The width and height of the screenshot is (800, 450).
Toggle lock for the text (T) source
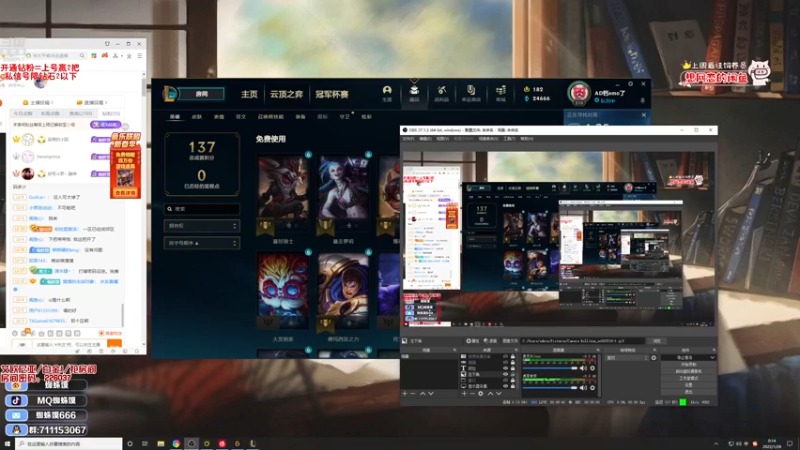point(513,368)
